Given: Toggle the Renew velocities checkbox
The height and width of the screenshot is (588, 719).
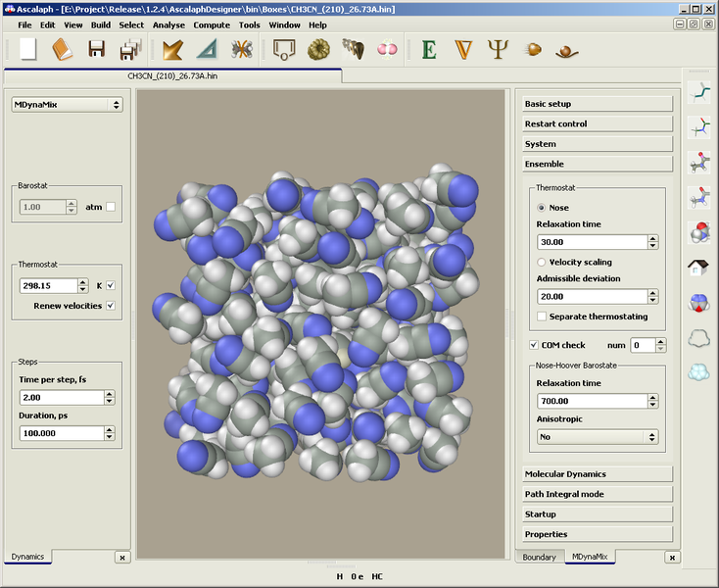Looking at the screenshot, I should click(110, 306).
